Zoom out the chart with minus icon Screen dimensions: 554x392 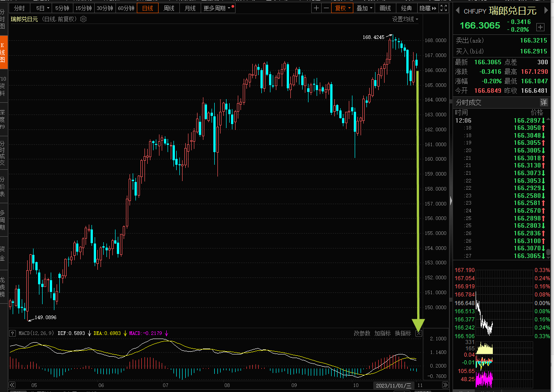click(x=326, y=8)
